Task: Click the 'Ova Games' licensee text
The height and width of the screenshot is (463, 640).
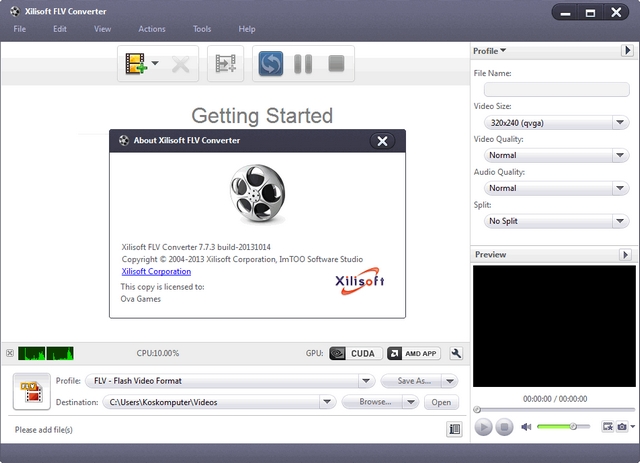Action: point(141,299)
